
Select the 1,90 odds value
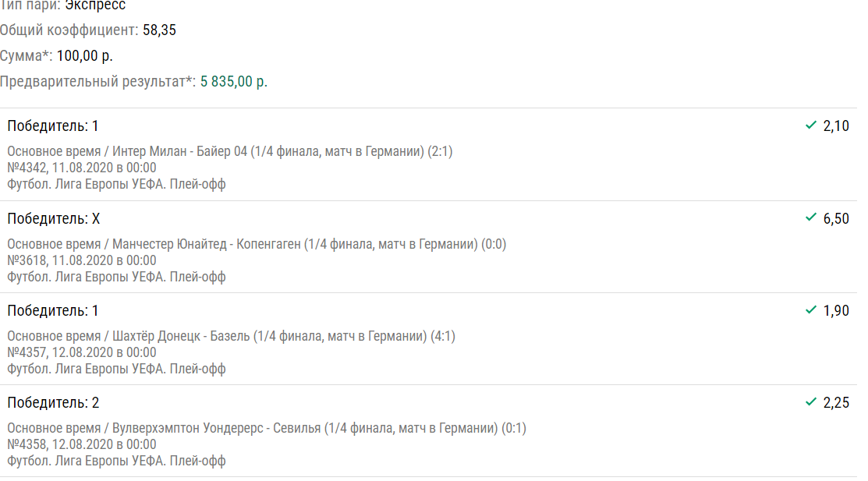(836, 310)
